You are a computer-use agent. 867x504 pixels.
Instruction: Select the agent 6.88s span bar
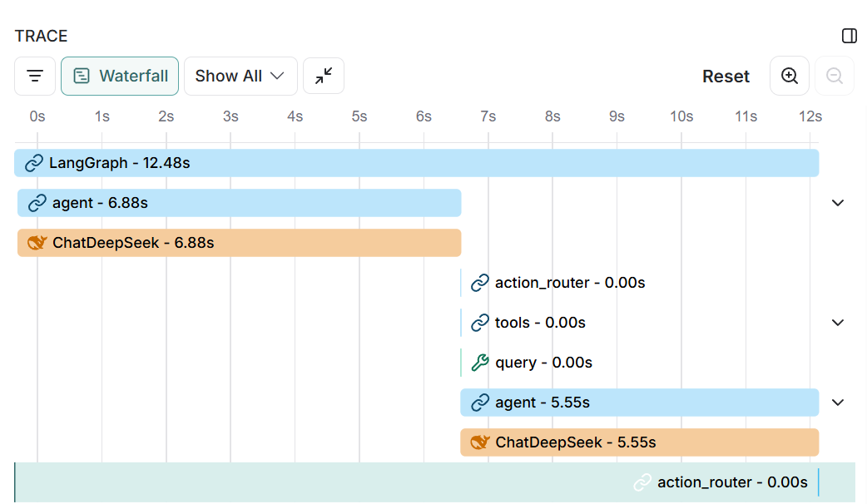point(240,203)
